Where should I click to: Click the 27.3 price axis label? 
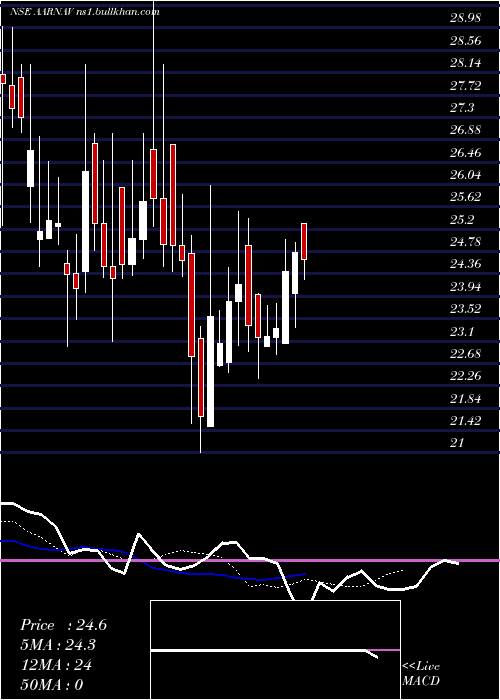pyautogui.click(x=462, y=108)
